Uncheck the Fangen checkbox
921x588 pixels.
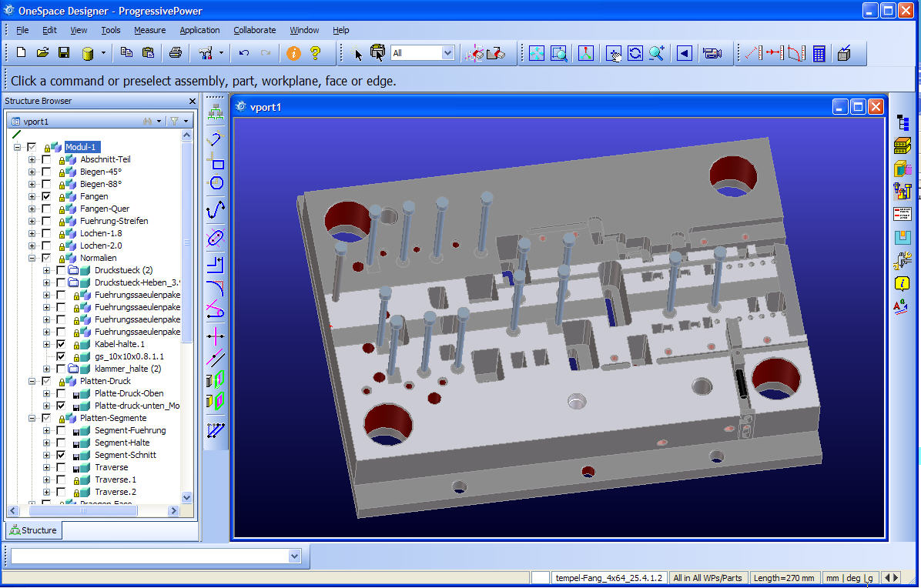coord(45,196)
